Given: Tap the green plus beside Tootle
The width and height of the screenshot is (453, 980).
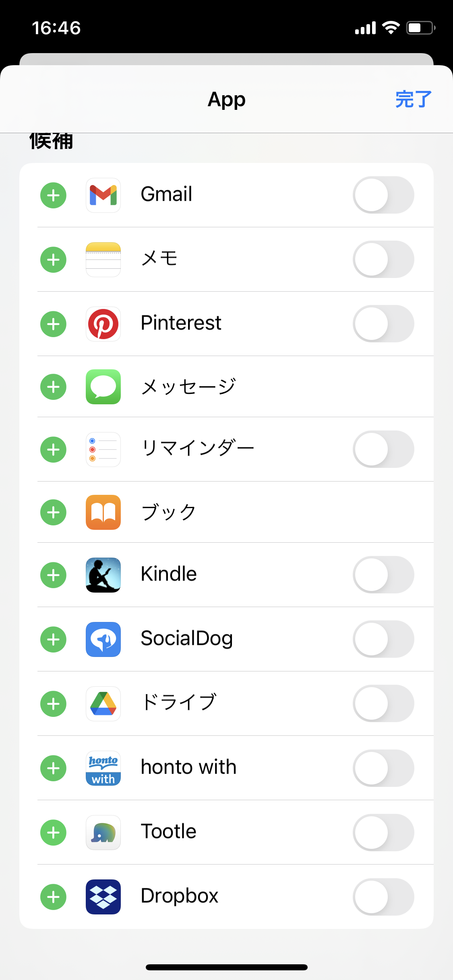Looking at the screenshot, I should pyautogui.click(x=53, y=833).
